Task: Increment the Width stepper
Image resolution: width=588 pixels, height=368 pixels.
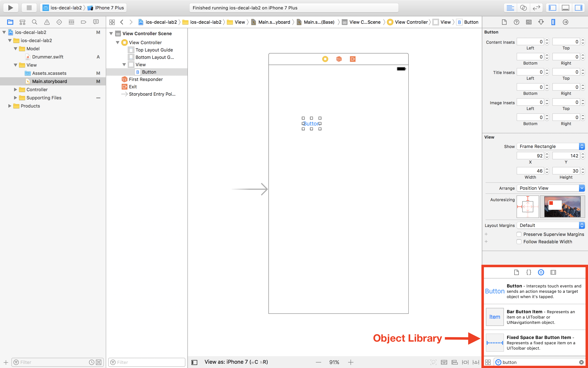Action: [547, 169]
